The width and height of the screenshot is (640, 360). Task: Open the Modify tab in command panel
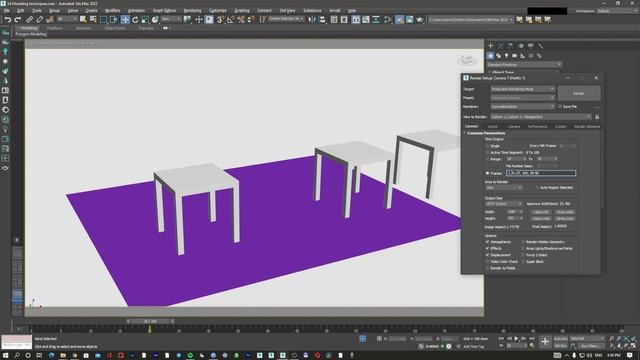[500, 46]
